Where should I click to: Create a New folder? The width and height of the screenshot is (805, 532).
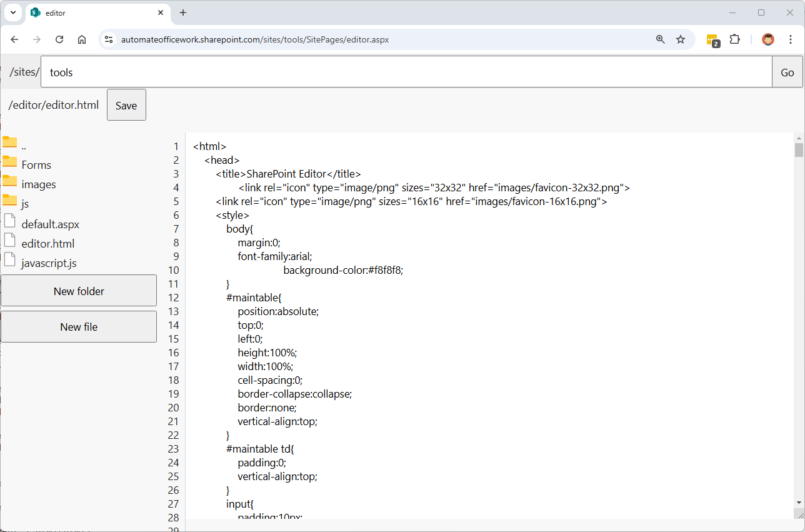coord(79,291)
